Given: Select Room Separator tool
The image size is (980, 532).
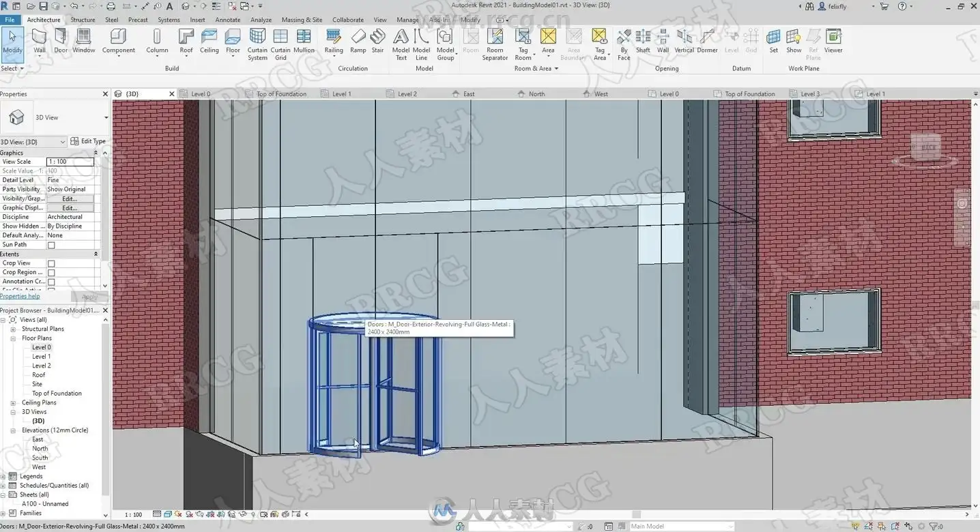Looking at the screenshot, I should [495, 45].
